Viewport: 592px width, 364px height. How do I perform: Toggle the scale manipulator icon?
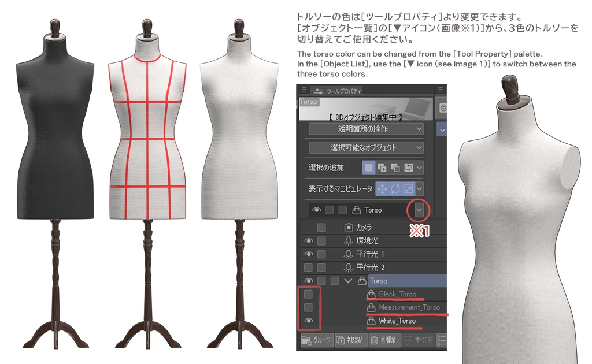click(409, 188)
